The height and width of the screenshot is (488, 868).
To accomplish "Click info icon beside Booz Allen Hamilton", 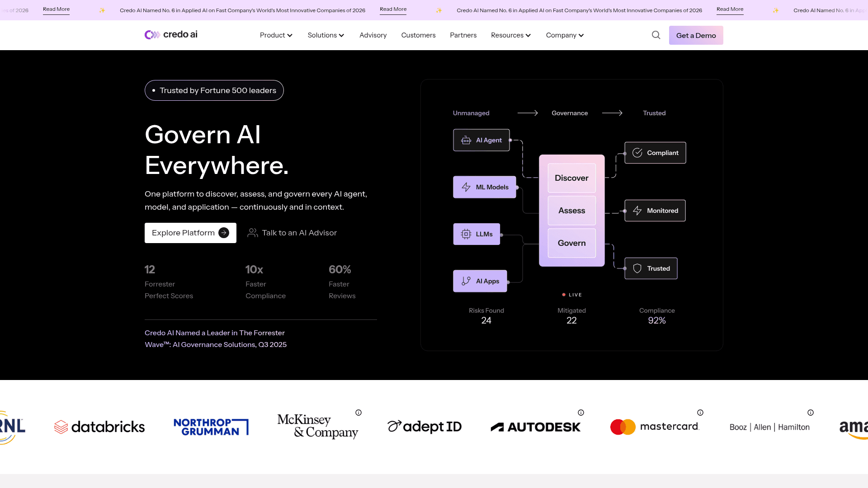I will pyautogui.click(x=811, y=413).
